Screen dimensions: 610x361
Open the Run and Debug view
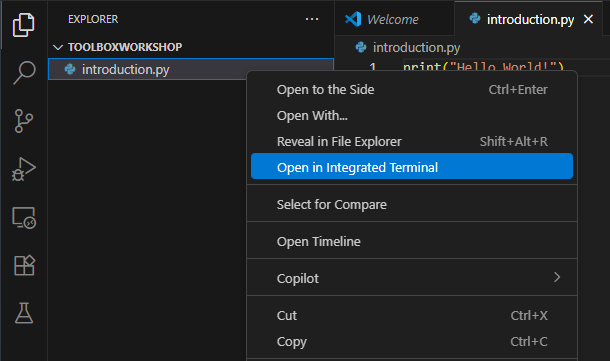tap(24, 169)
